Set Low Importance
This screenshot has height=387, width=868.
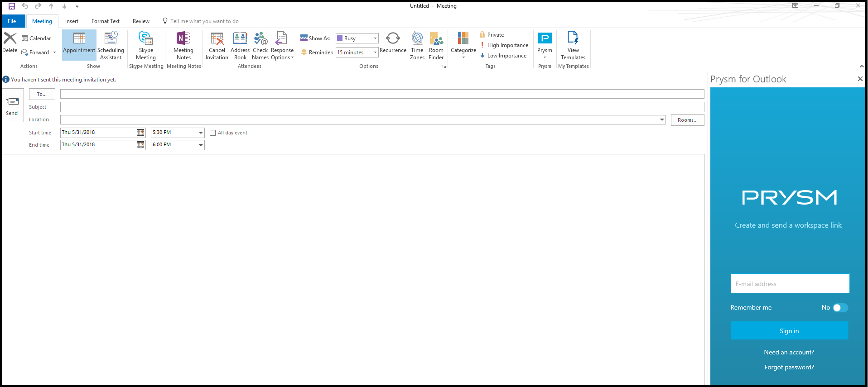(x=503, y=56)
